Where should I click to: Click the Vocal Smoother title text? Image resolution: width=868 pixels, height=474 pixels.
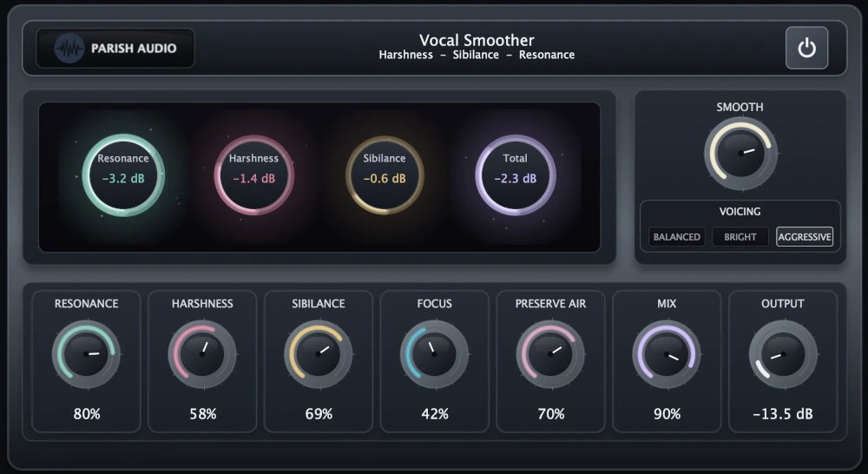pyautogui.click(x=477, y=40)
